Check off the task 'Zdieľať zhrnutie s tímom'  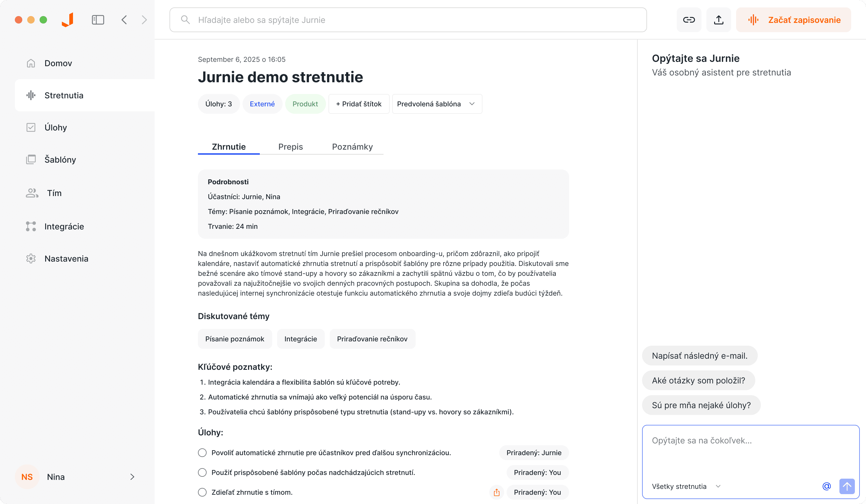pyautogui.click(x=202, y=492)
